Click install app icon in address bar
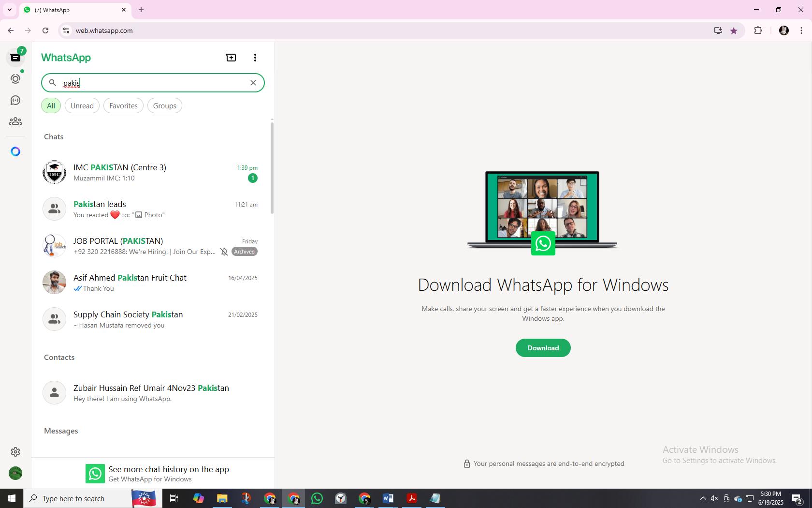 718,30
